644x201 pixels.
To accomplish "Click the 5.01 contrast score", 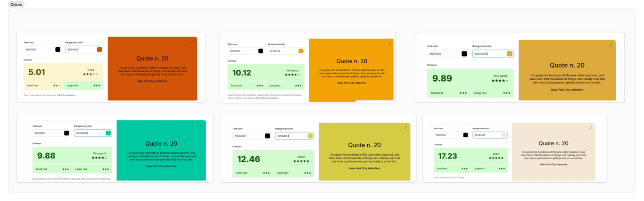I will coord(37,72).
